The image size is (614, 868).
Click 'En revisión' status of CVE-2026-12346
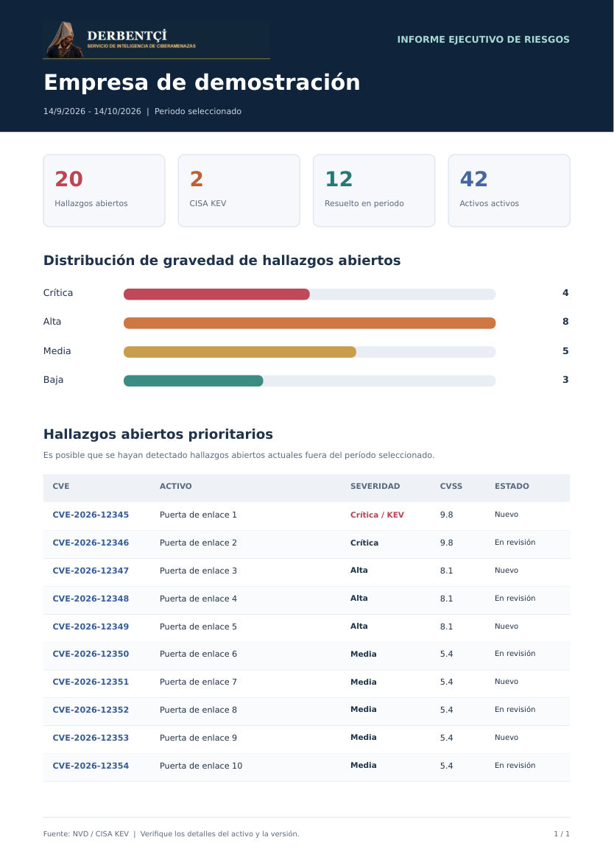tap(515, 543)
